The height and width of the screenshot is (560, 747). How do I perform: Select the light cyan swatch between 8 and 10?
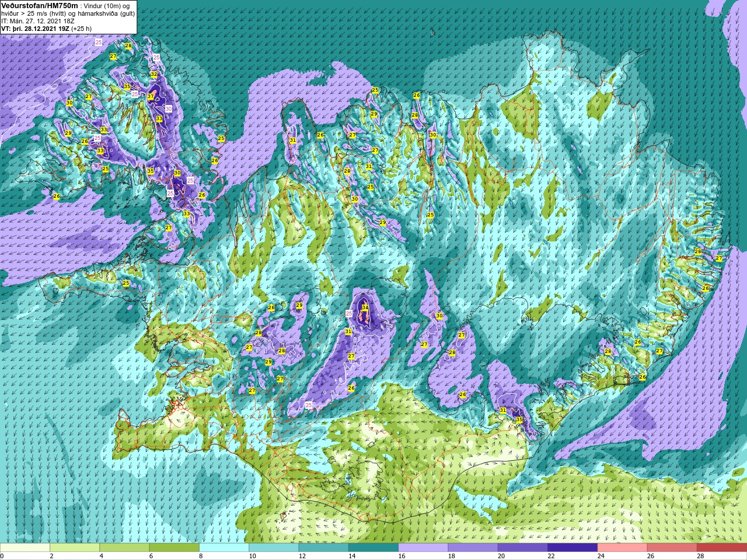(224, 548)
